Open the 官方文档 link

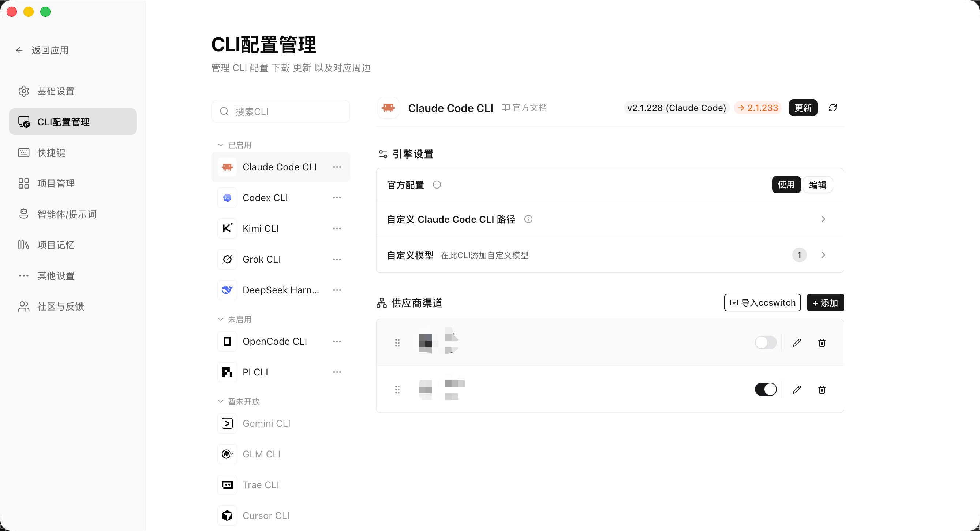[x=524, y=108]
